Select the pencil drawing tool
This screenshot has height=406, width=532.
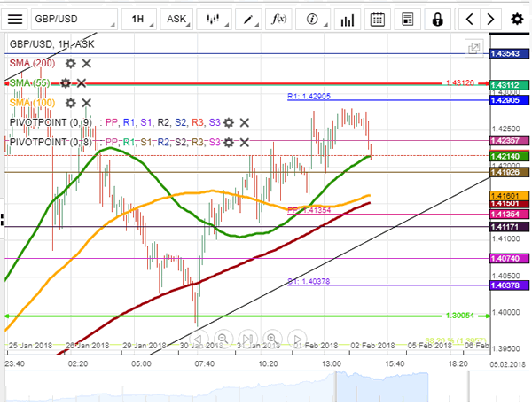coord(247,18)
